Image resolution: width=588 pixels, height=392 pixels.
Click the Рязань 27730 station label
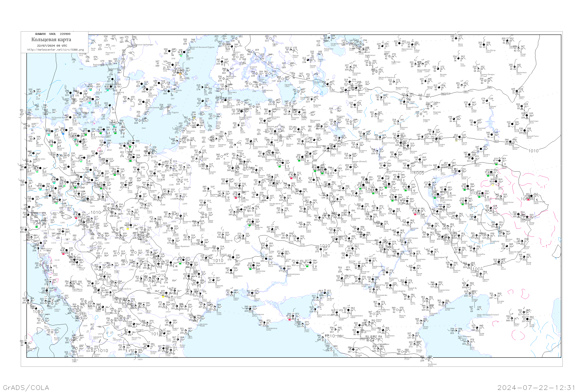pos(348,195)
